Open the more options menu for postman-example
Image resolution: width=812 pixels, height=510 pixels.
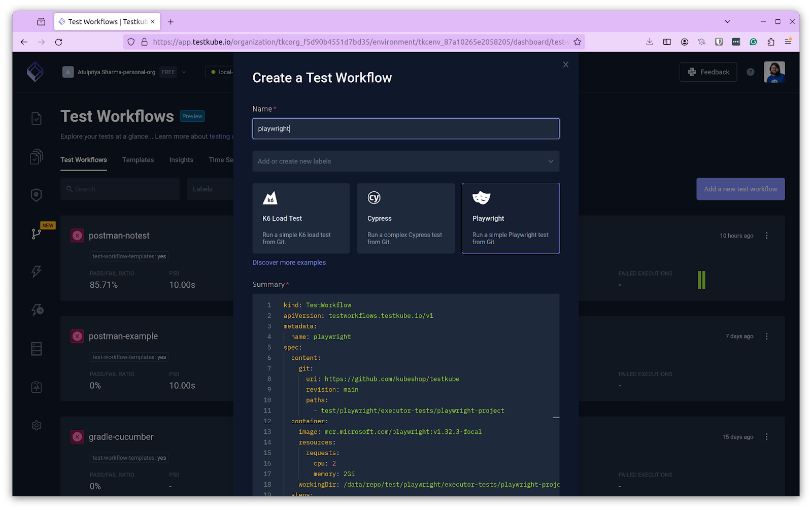[766, 336]
